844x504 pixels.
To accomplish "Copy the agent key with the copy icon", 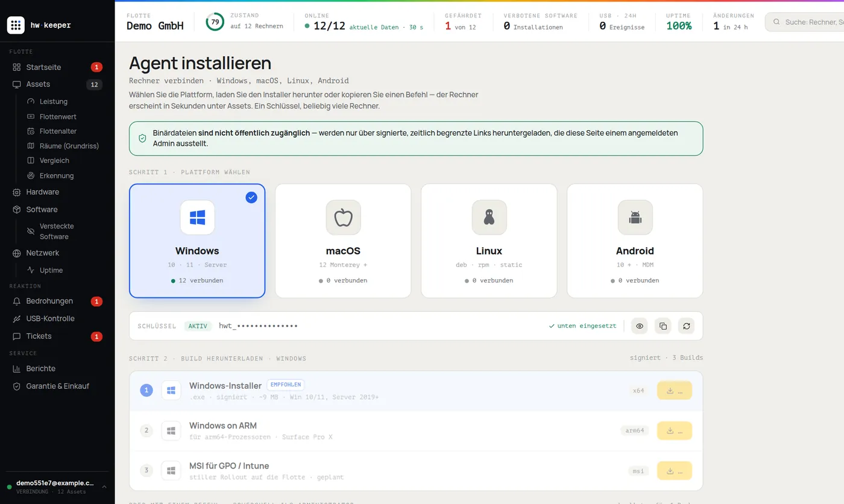I will (663, 326).
